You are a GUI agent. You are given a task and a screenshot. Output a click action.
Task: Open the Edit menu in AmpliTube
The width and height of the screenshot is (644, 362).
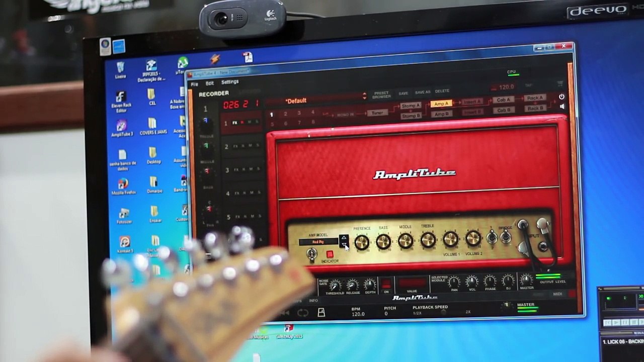pyautogui.click(x=210, y=83)
